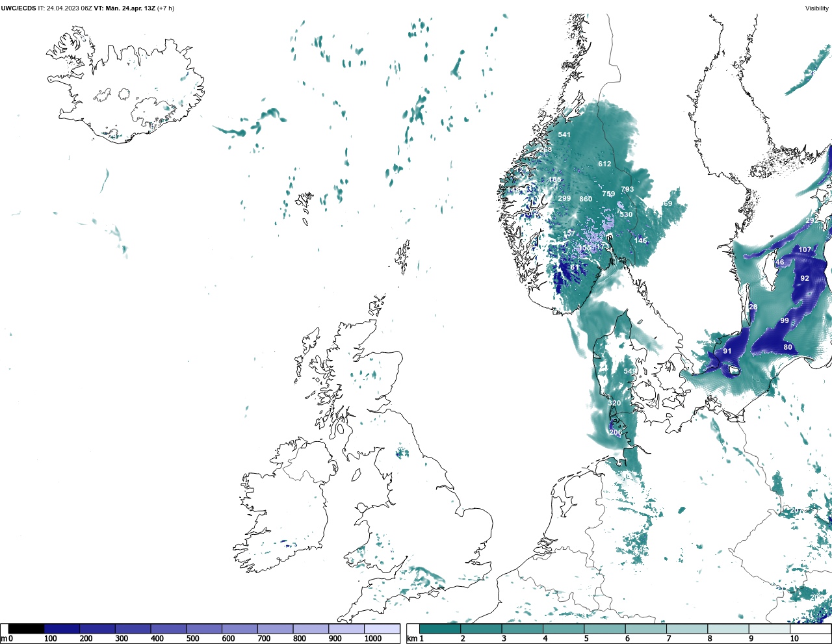Viewport: 832px width, 644px height.
Task: Click the 900–1000 m pale lavender swatch
Action: tap(346, 629)
